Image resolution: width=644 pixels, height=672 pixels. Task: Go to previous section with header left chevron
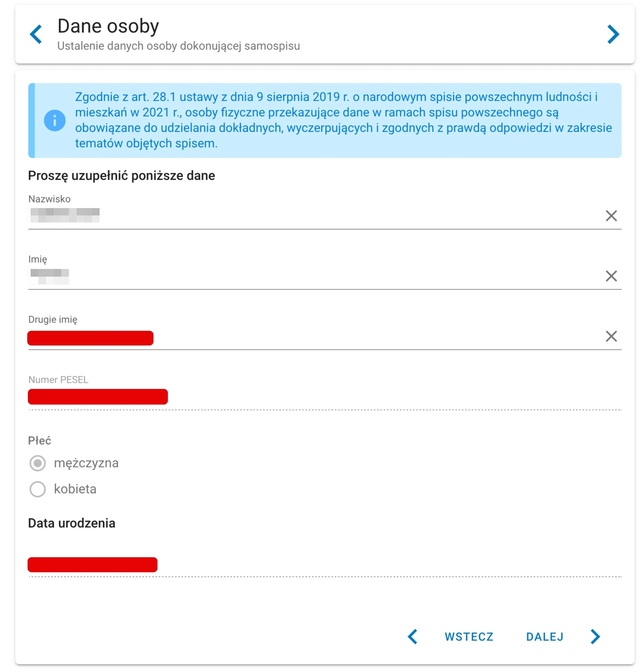click(36, 34)
